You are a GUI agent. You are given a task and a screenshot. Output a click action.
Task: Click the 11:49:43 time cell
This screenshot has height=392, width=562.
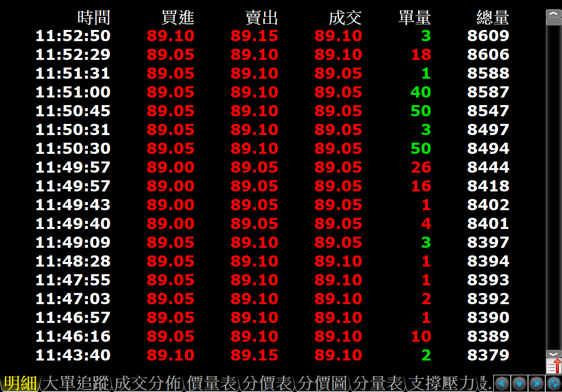73,205
